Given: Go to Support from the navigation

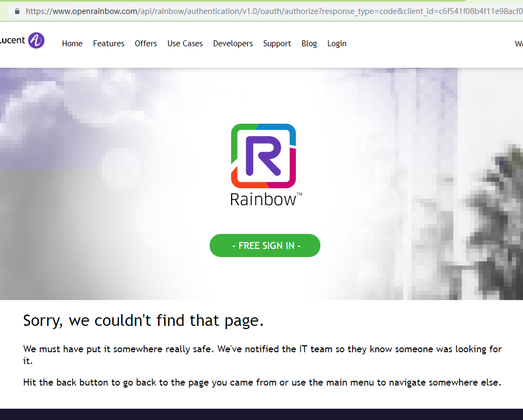Looking at the screenshot, I should [x=277, y=44].
